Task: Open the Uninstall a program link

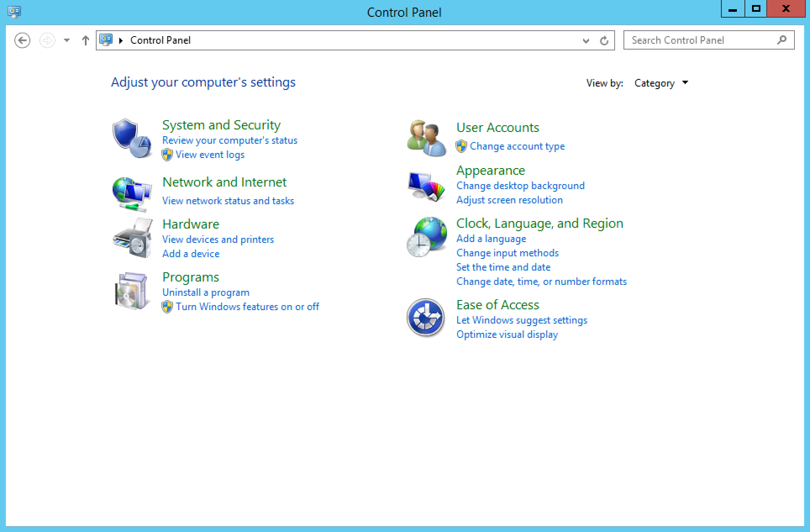Action: [x=205, y=292]
